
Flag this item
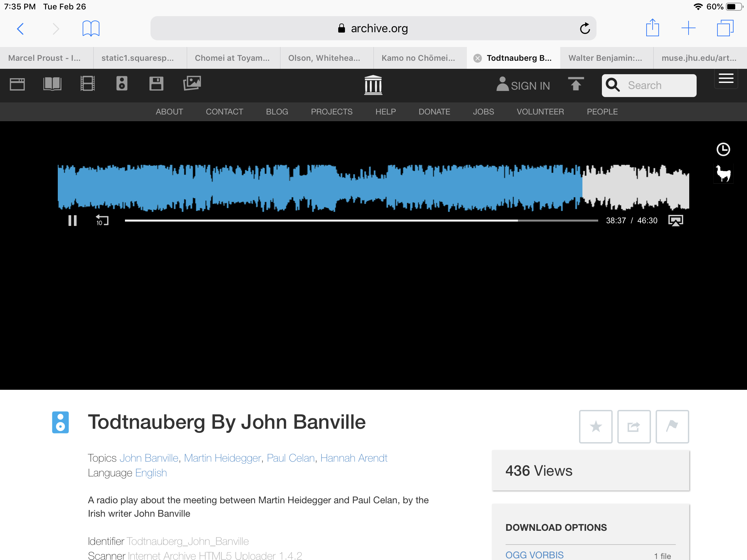[672, 427]
